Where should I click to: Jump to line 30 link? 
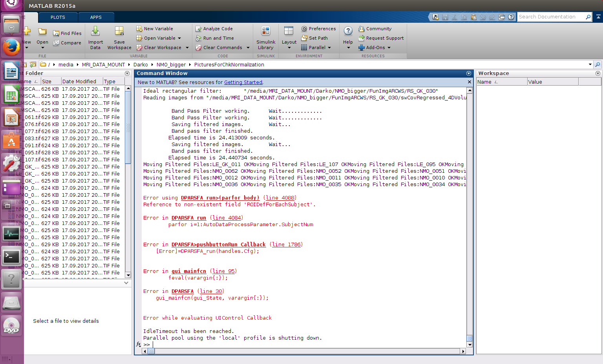[211, 291]
